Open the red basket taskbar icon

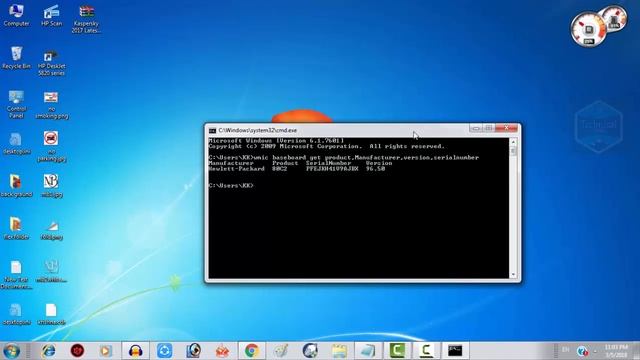222,351
